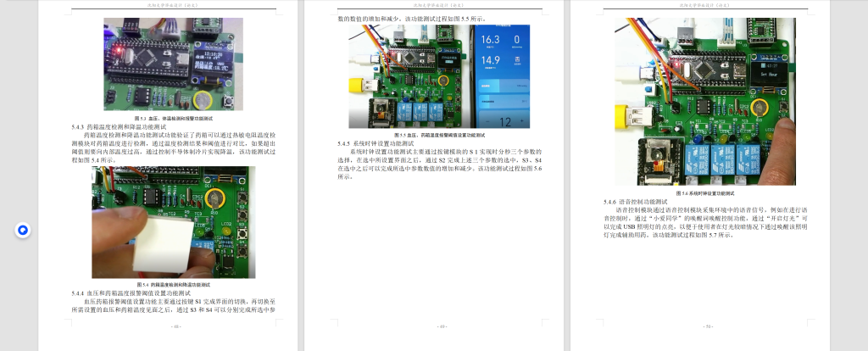Click heading "5.4.4 血压和药箱温度报警阈值设置功能测试"
868x351 pixels.
[x=131, y=292]
